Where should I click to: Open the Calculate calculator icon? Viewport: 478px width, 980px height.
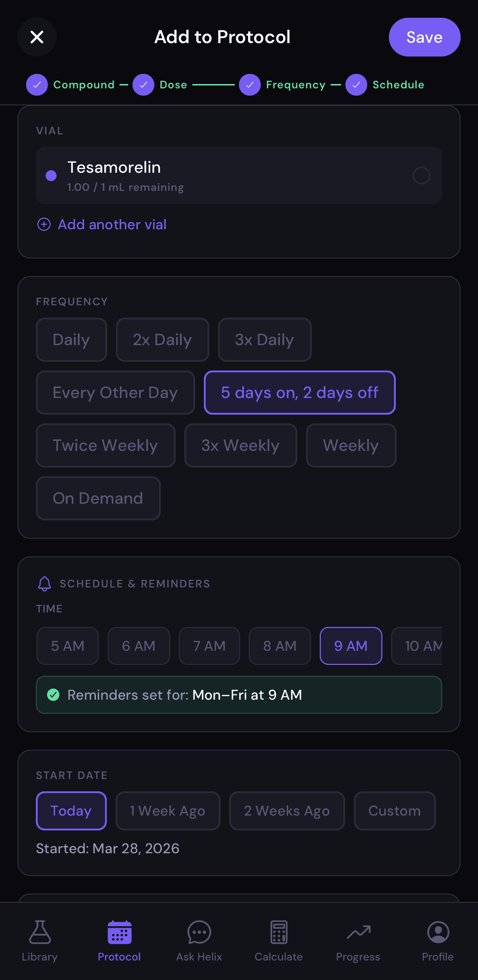[x=279, y=933]
